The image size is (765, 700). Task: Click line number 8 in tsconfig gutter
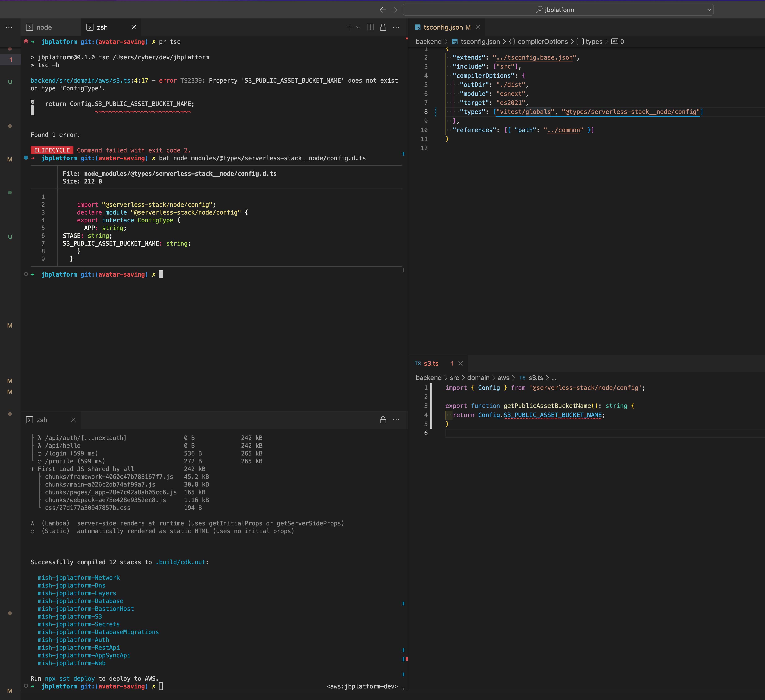426,112
